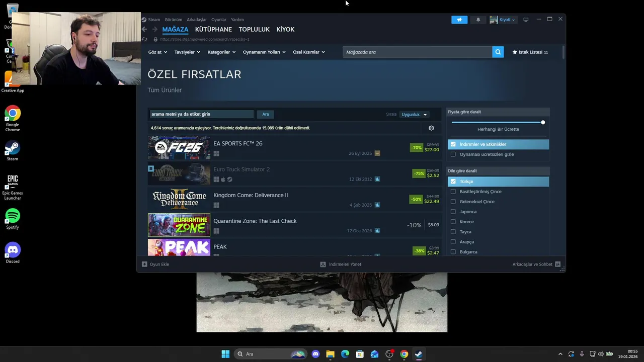Image resolution: width=644 pixels, height=362 pixels.
Task: Open İstek Listesi wishlist link
Action: [530, 52]
